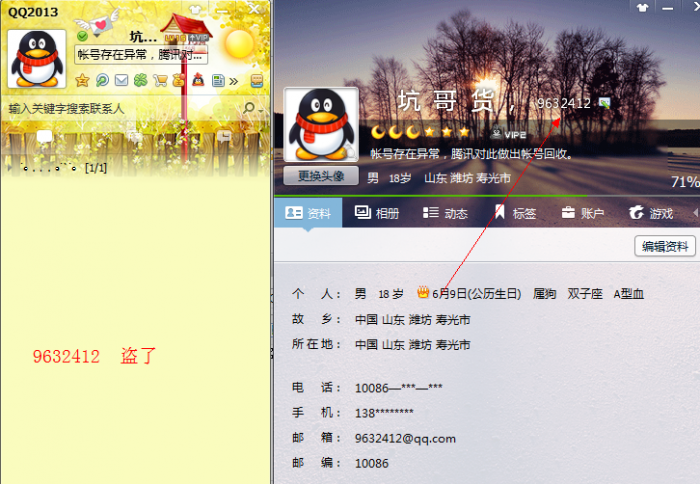Click the 71% profile completion value
The height and width of the screenshot is (484, 700).
pos(685,181)
